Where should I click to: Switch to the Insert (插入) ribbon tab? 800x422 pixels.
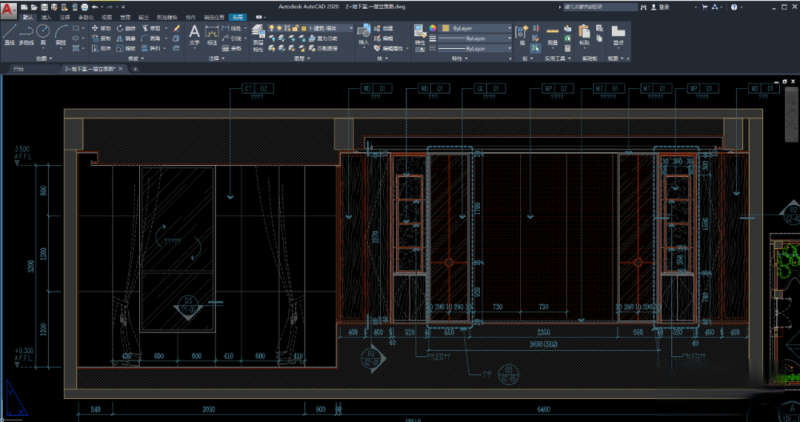pyautogui.click(x=46, y=17)
